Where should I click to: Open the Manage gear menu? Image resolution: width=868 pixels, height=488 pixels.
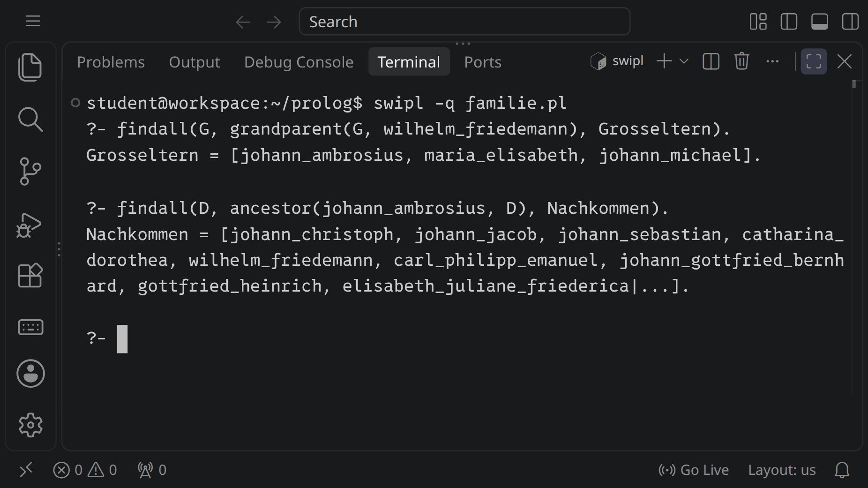tap(30, 425)
